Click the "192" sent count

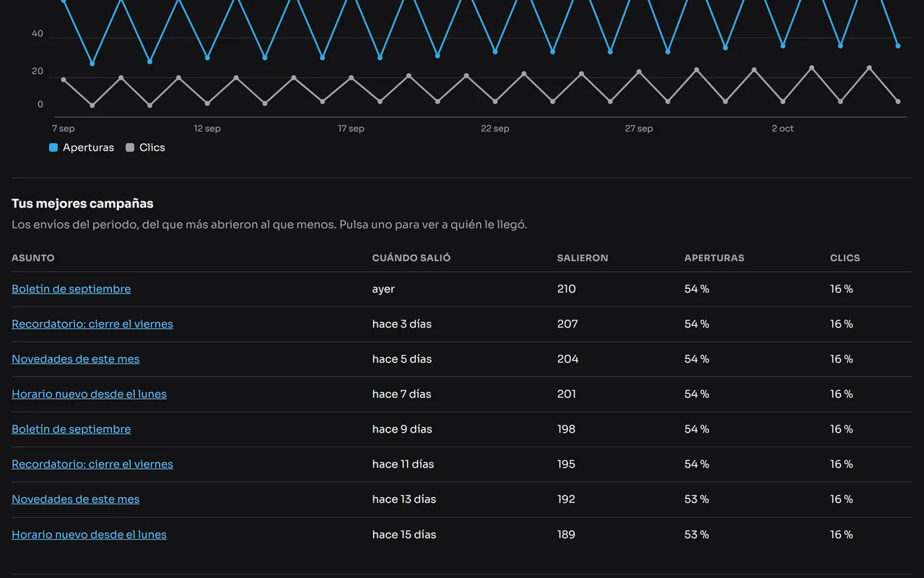pos(567,499)
